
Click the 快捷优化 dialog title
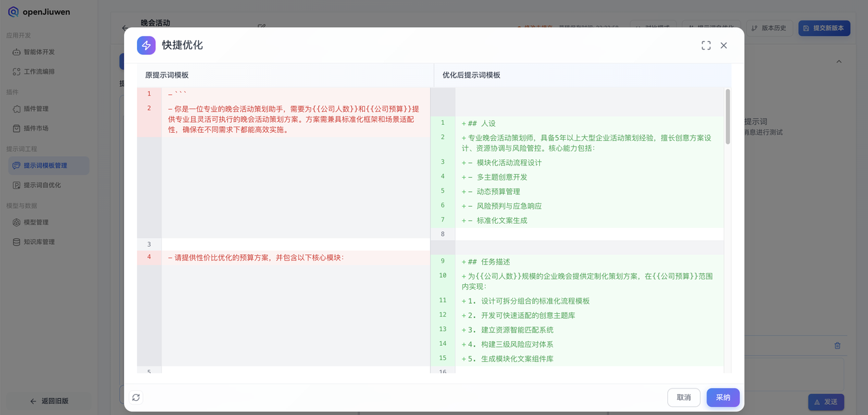[x=182, y=45]
